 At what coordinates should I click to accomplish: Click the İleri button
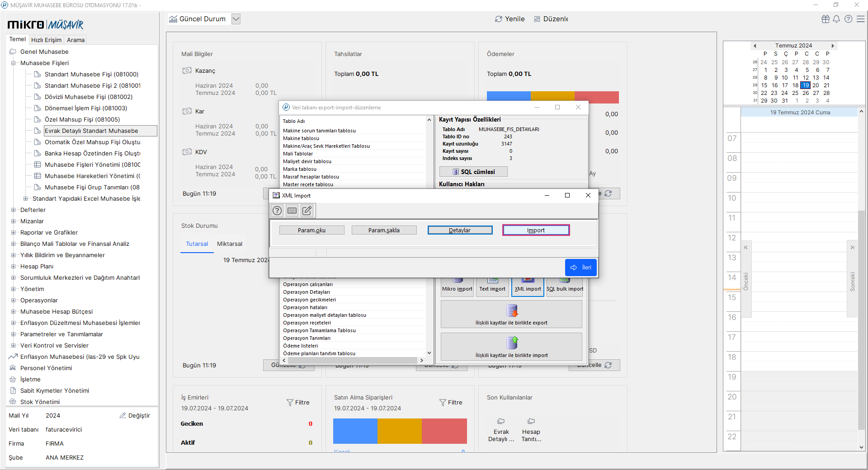pos(581,268)
